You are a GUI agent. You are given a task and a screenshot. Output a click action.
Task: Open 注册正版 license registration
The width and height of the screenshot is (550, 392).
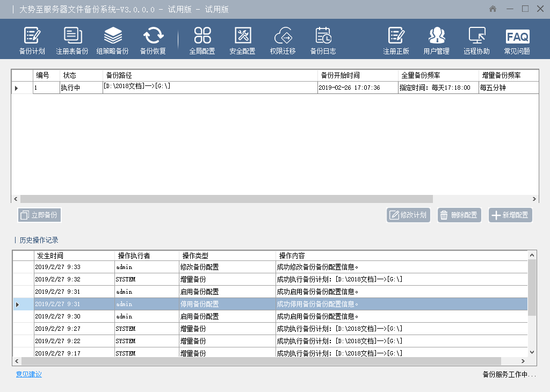coord(396,41)
